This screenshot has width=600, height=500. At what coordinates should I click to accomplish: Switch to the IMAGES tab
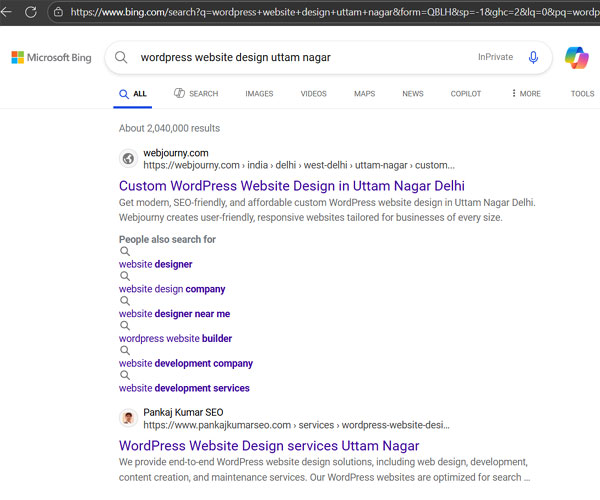coord(259,94)
